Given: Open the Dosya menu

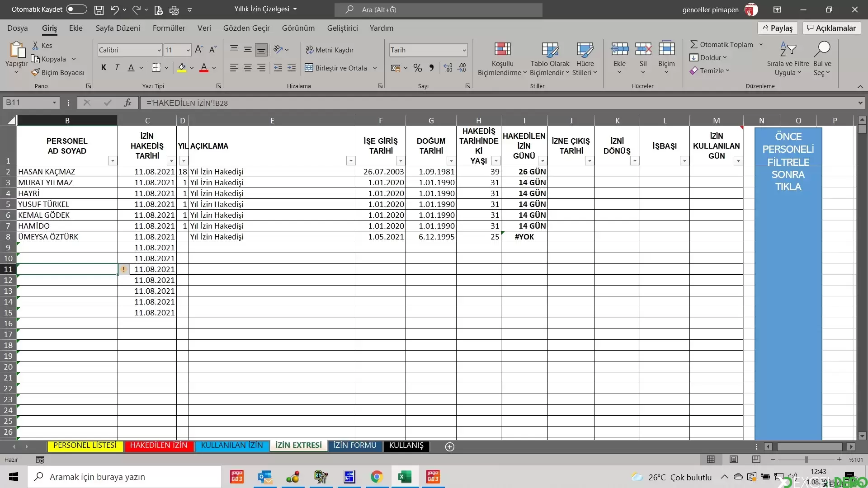Looking at the screenshot, I should (18, 28).
